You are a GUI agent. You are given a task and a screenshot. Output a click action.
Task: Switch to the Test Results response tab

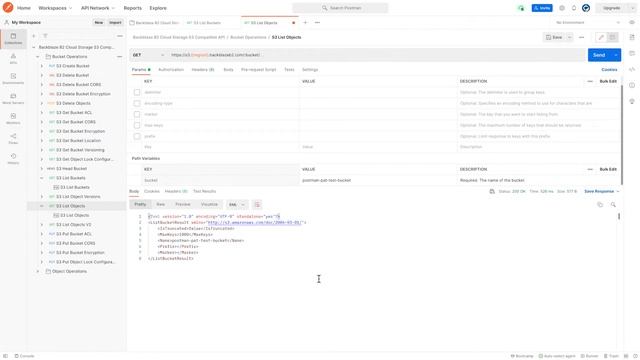click(x=204, y=191)
